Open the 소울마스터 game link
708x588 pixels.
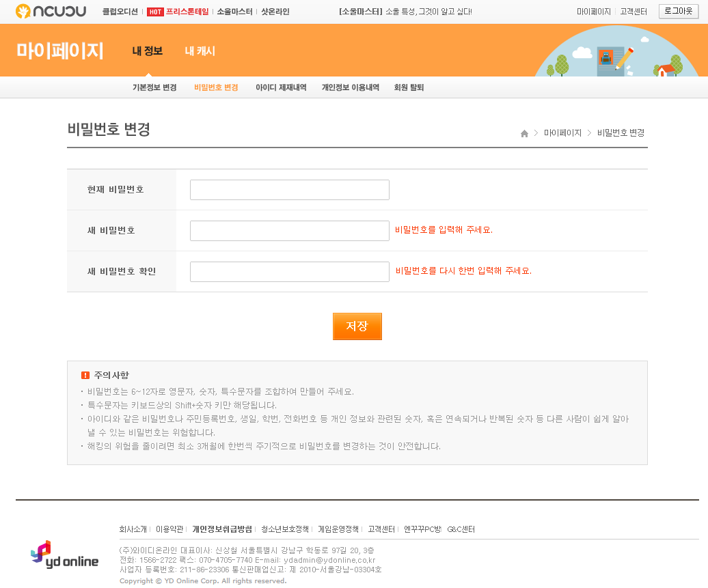pyautogui.click(x=234, y=12)
